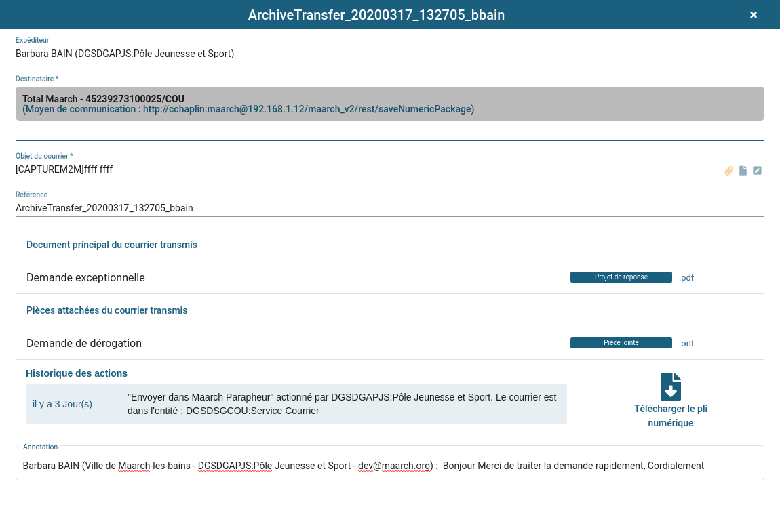Click the document icon beside the subject

click(x=743, y=171)
